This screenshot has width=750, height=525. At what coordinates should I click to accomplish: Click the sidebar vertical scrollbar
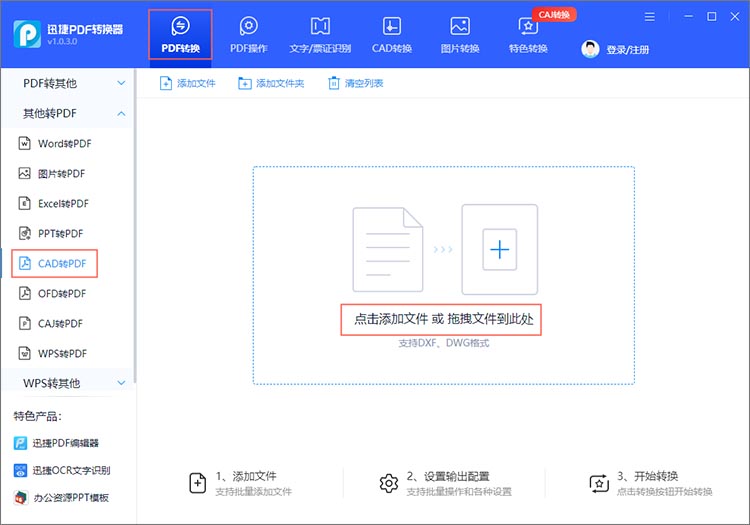pos(135,226)
